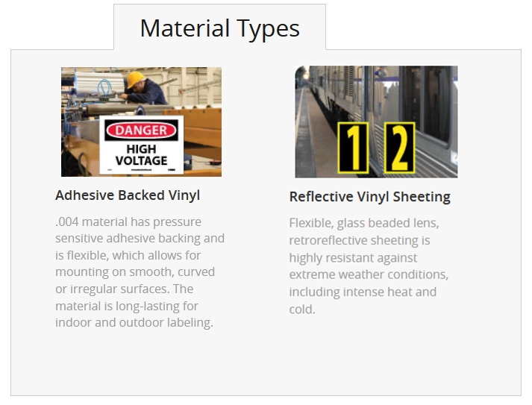Viewport: 532px width, 405px height.
Task: Click the '.004 material has pressure' text line
Action: tap(128, 222)
